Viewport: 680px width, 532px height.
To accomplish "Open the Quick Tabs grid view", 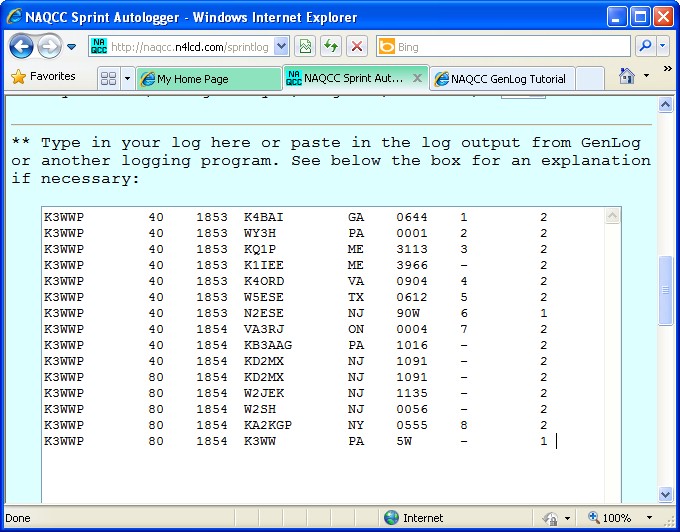I will pyautogui.click(x=108, y=79).
